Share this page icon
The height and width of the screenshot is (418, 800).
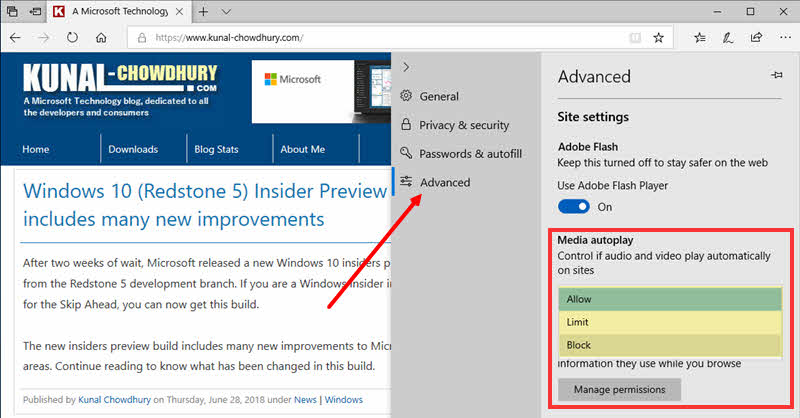click(756, 38)
